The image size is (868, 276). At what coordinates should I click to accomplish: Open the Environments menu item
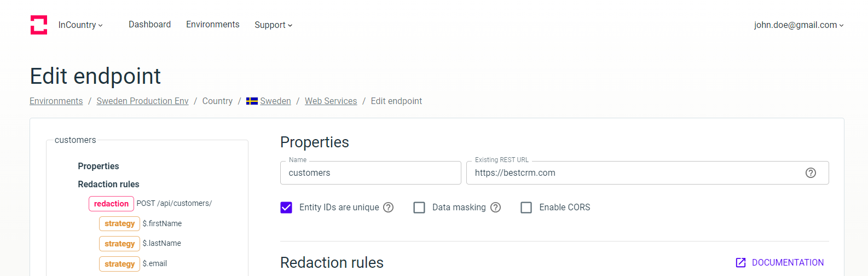(212, 25)
